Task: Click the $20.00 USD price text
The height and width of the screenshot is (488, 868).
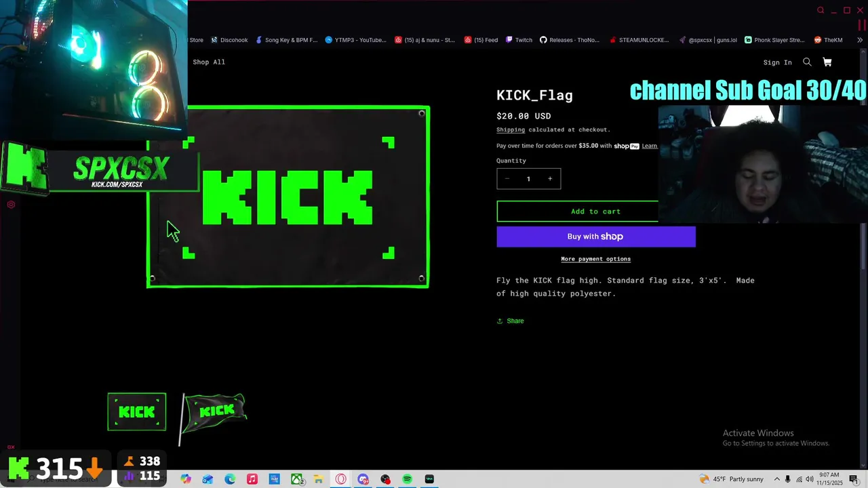Action: pos(524,116)
